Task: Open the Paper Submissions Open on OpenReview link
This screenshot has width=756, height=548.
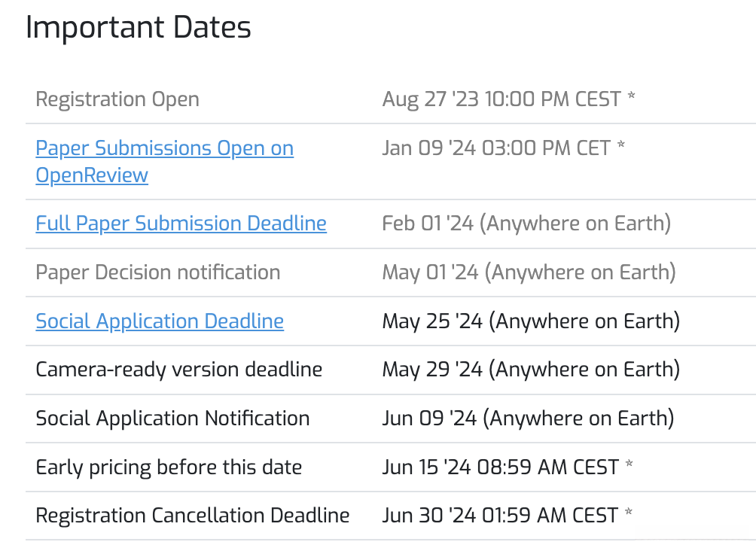Action: click(164, 148)
